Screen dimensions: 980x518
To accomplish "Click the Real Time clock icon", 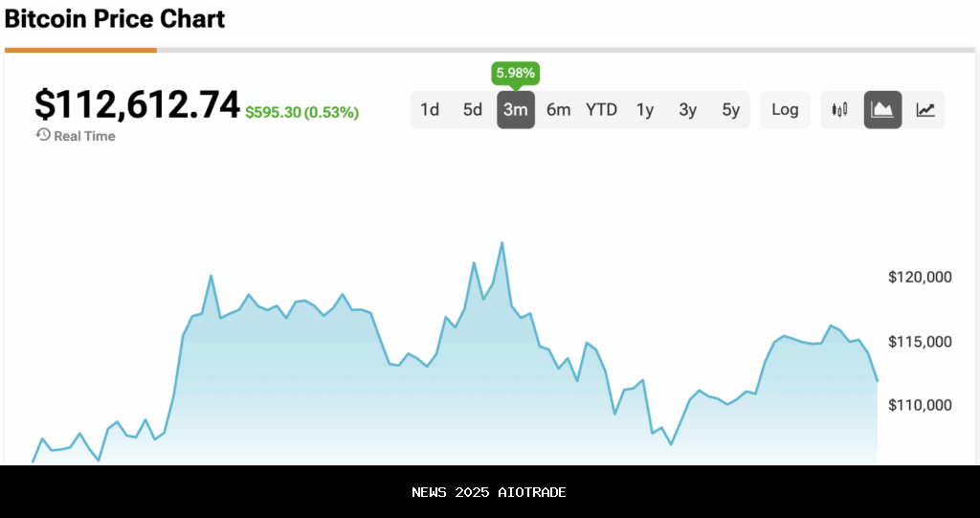I will point(43,135).
